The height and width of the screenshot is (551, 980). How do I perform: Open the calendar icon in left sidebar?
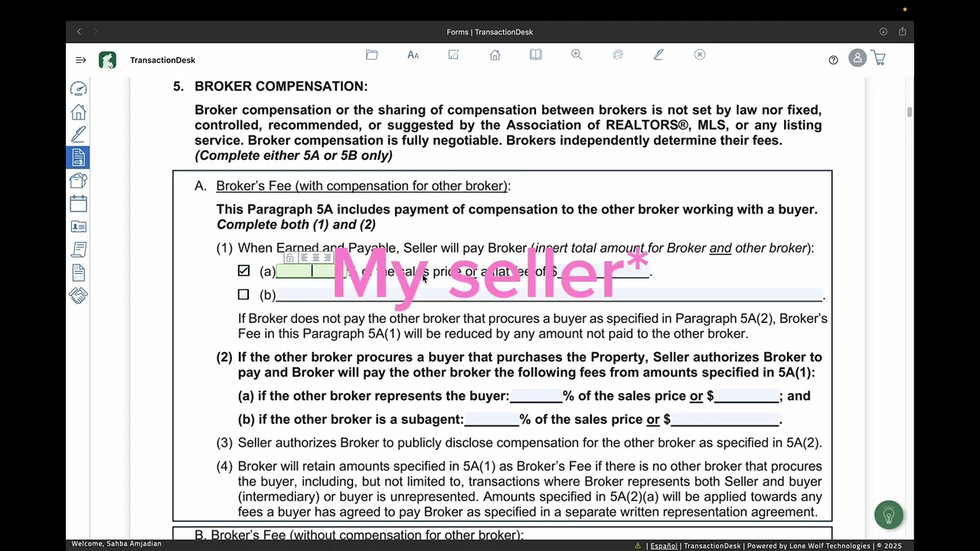[x=78, y=204]
